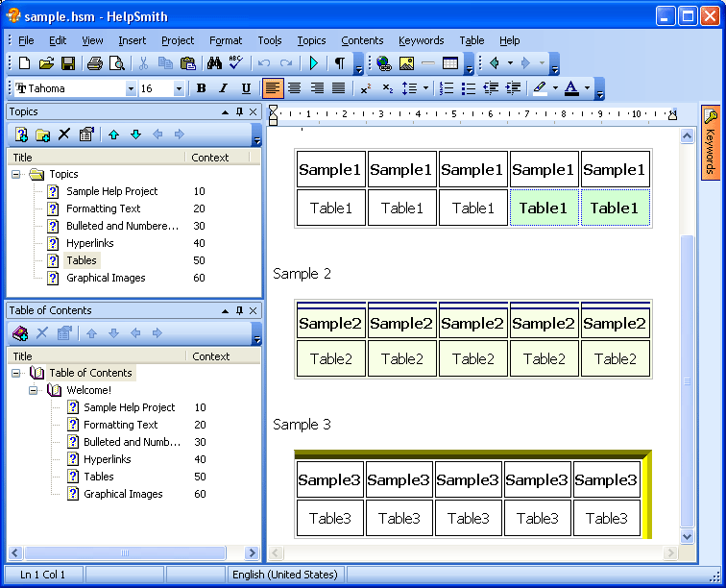
Task: Apply the font color A swatch
Action: 571,88
